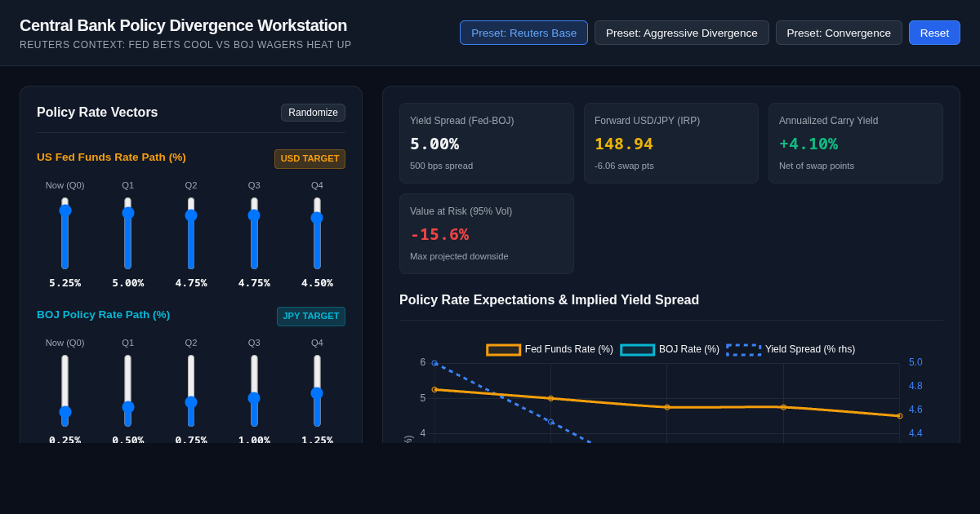The height and width of the screenshot is (514, 980).
Task: Click the USD TARGET badge
Action: point(310,159)
